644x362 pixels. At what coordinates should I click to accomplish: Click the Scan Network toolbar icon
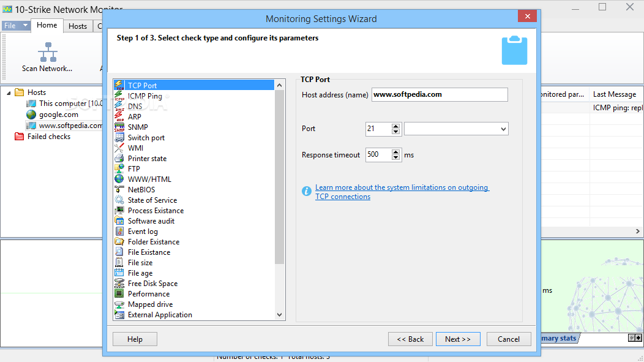click(48, 52)
